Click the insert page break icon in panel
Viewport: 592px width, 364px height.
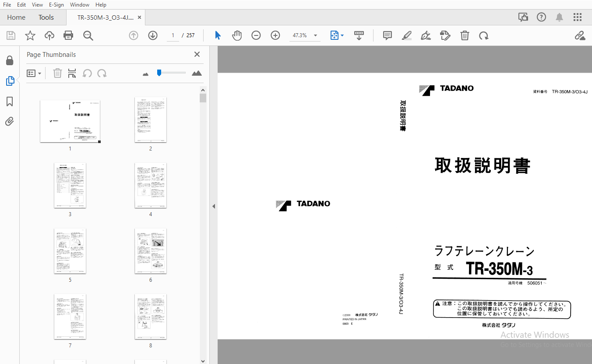pos(72,73)
